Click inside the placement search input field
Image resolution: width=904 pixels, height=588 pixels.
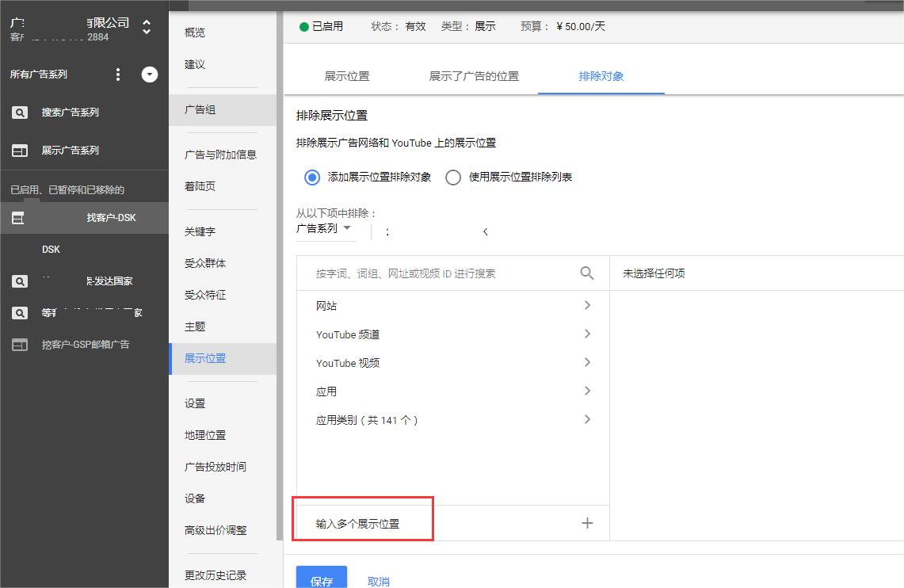(x=436, y=273)
